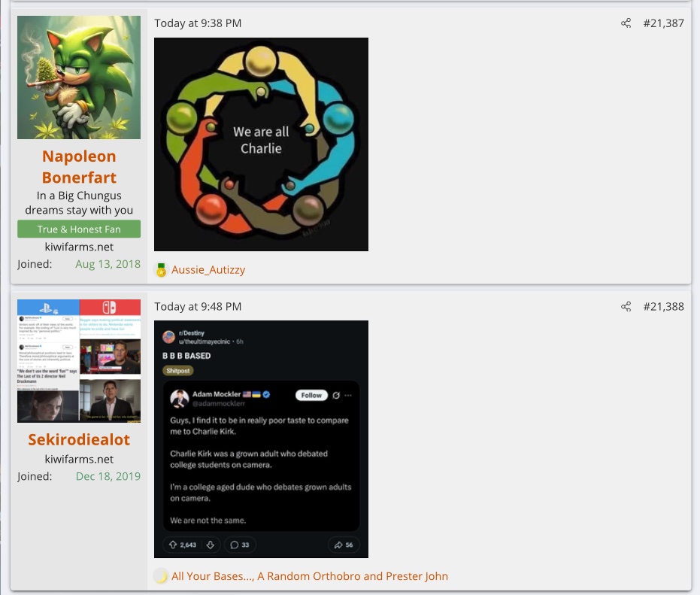Open Napoleon Bonerfart's Sonic avatar

(79, 77)
